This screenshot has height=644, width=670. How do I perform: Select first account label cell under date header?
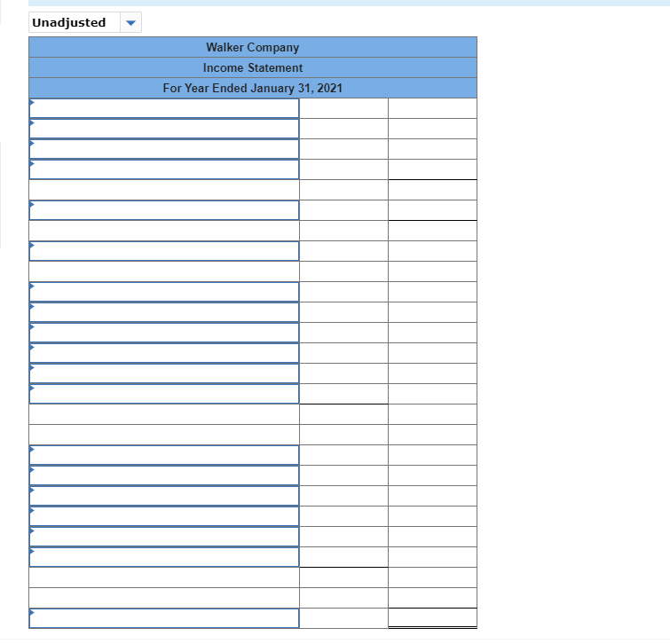[x=164, y=108]
